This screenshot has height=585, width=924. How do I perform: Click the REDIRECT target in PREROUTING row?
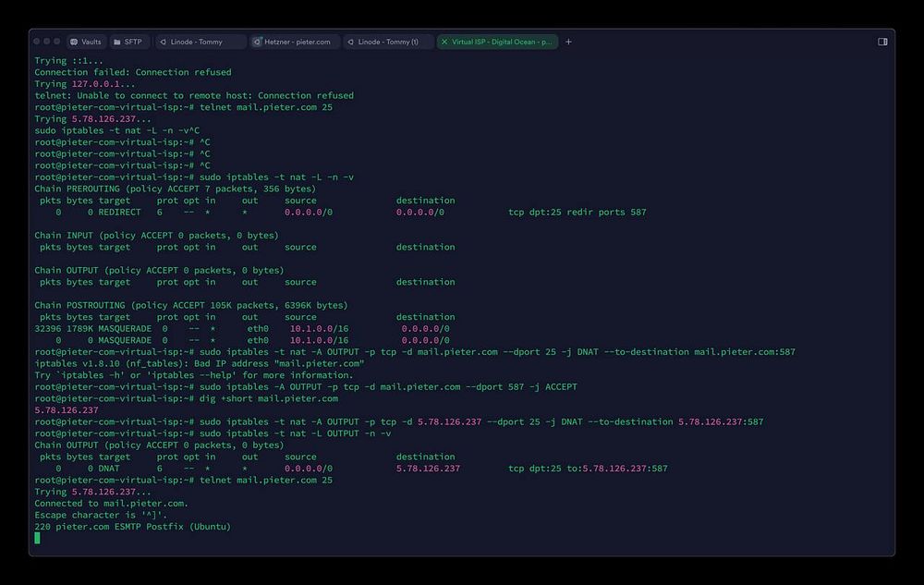(x=119, y=212)
